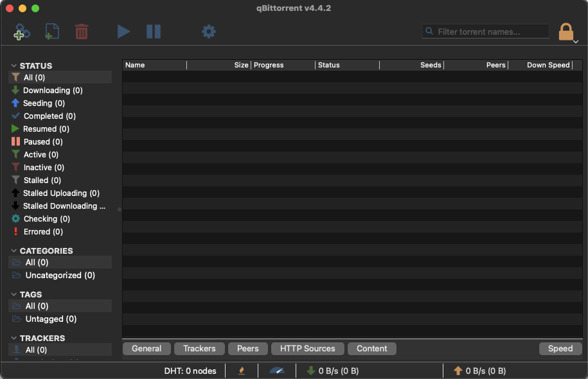Open Preferences via the gear icon
This screenshot has width=588, height=379.
[x=209, y=31]
